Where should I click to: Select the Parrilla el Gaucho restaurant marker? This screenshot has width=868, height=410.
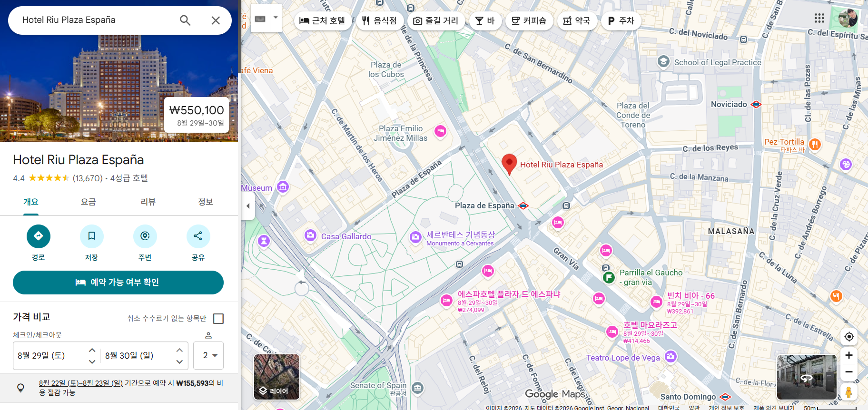pos(609,277)
